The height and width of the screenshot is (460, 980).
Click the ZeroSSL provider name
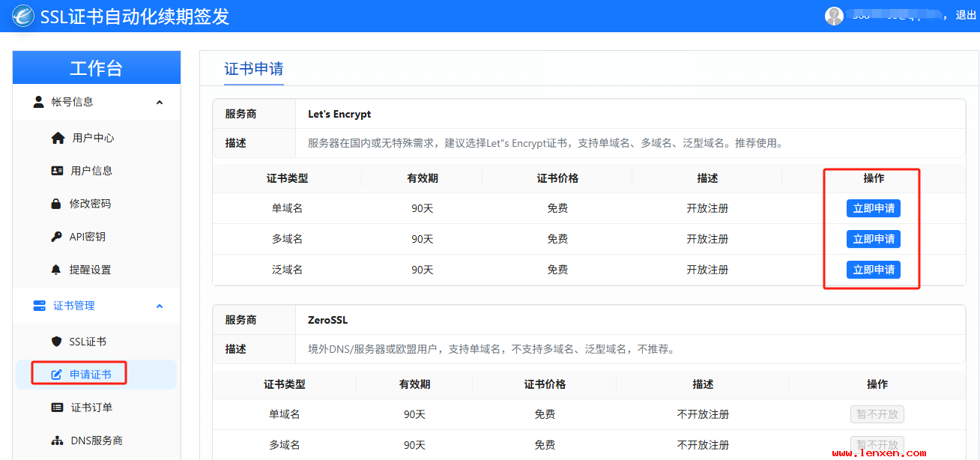pyautogui.click(x=327, y=320)
